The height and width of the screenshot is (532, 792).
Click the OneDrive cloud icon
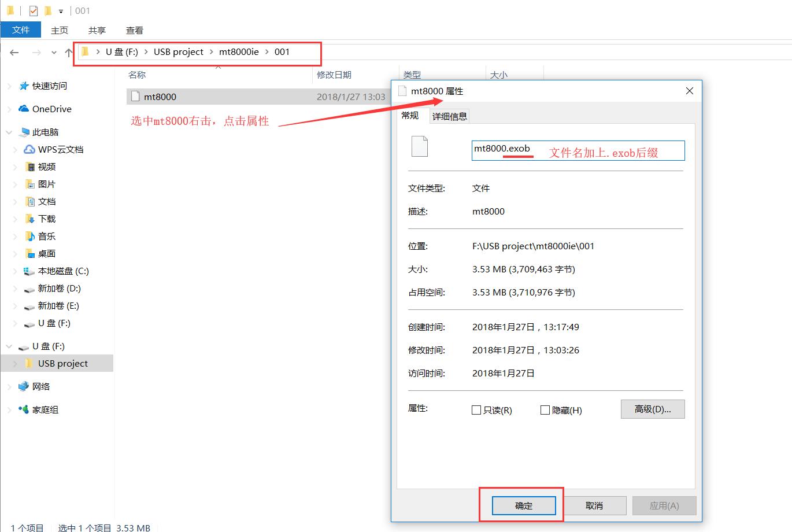[x=24, y=109]
